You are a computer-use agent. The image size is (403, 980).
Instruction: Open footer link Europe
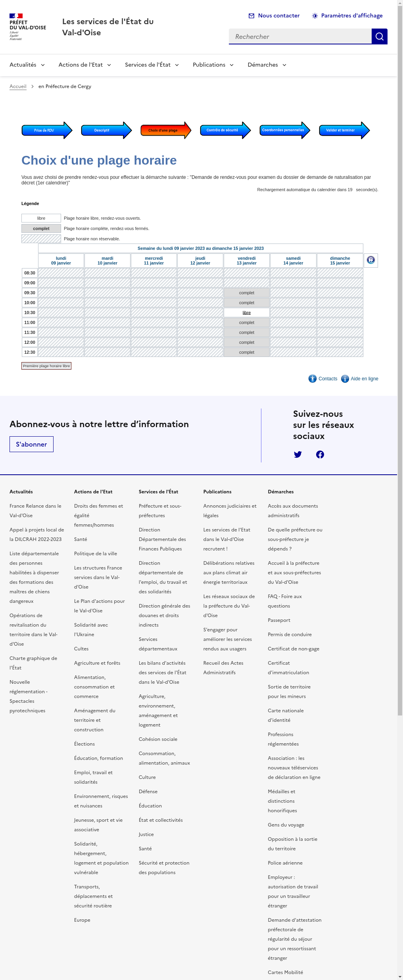[x=82, y=920]
